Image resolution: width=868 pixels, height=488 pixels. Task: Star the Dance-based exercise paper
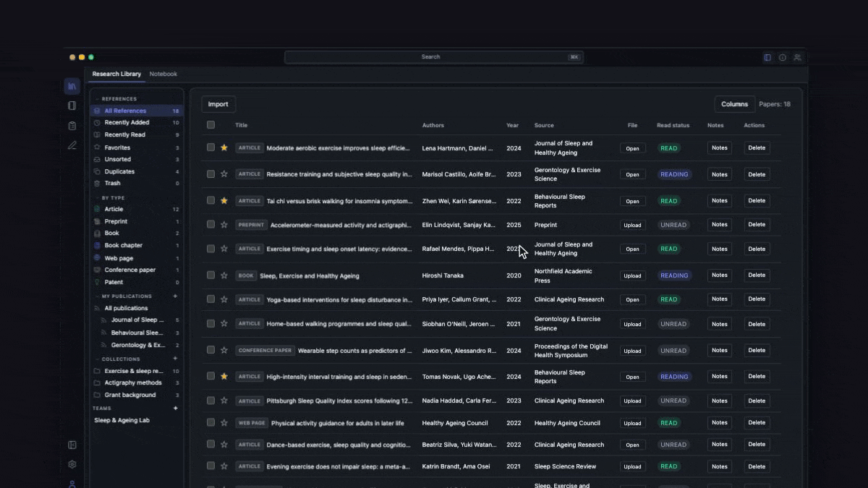coord(224,445)
